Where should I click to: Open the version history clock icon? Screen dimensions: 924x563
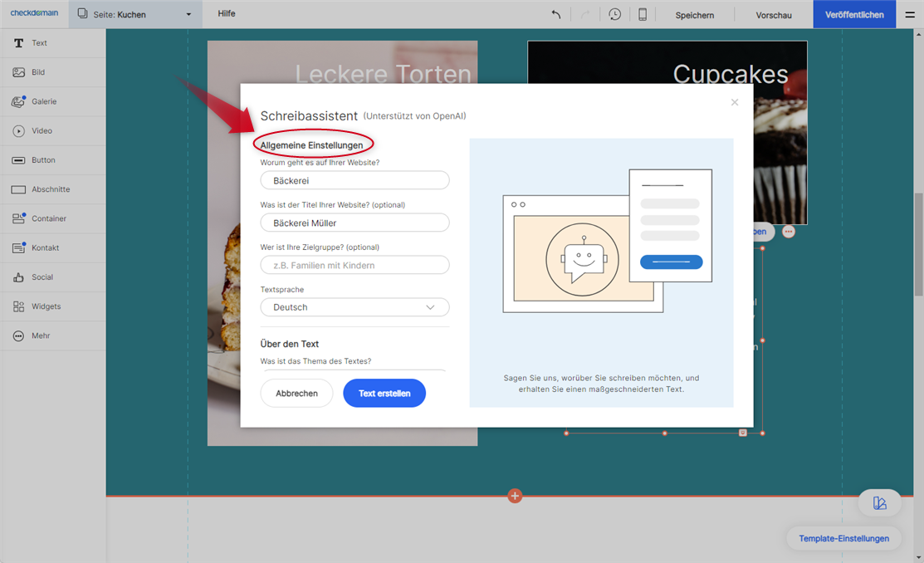click(x=614, y=14)
